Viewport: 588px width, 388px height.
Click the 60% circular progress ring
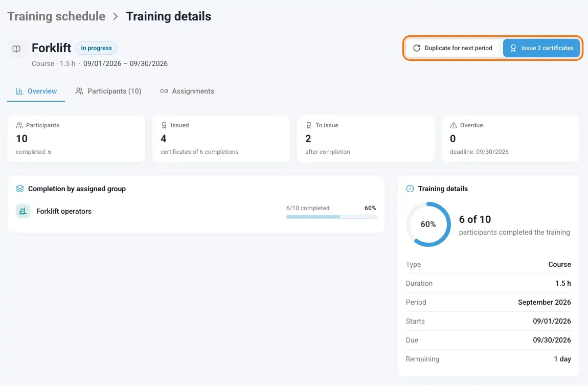point(428,224)
